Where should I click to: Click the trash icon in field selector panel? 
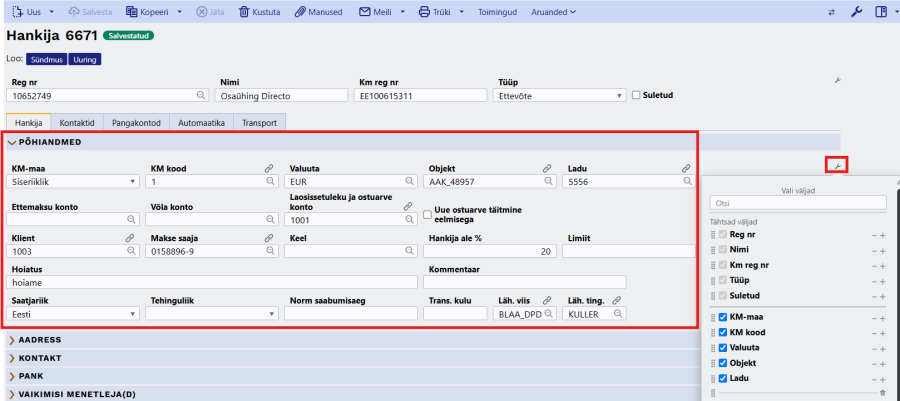[x=883, y=392]
